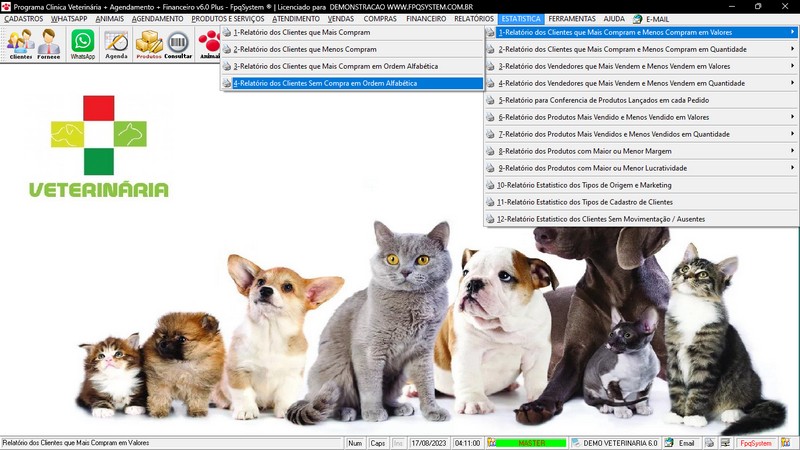Expand arrow of 9-Relatório Produtos Maior ou Menor Lucratividade
800x450 pixels.
[792, 167]
